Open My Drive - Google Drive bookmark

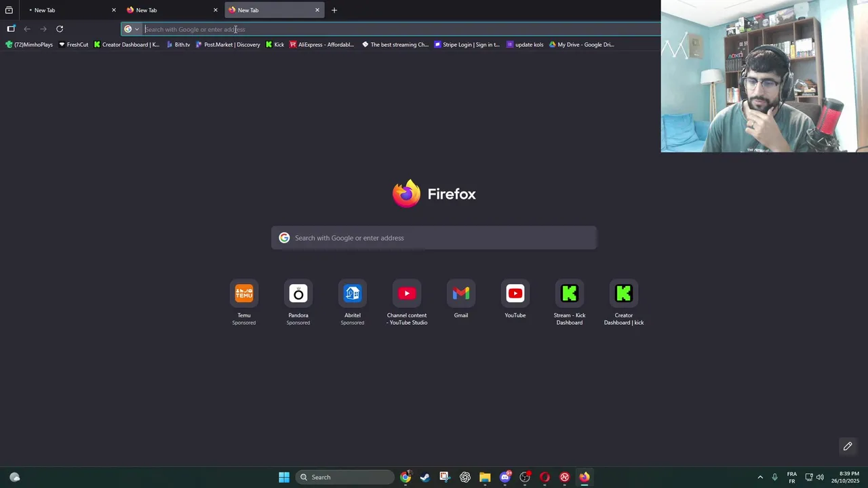click(x=581, y=45)
